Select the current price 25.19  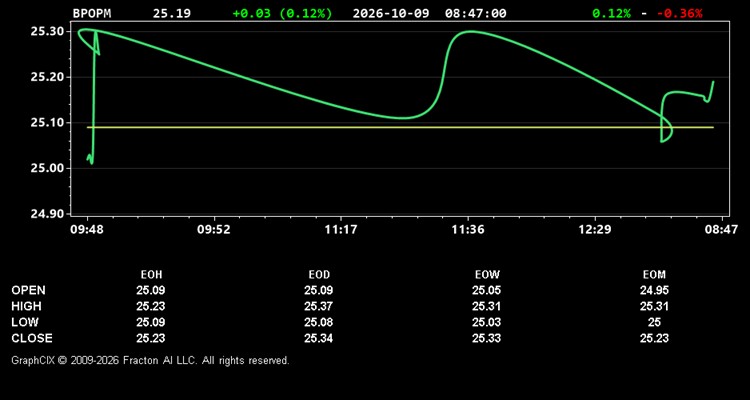click(x=171, y=13)
